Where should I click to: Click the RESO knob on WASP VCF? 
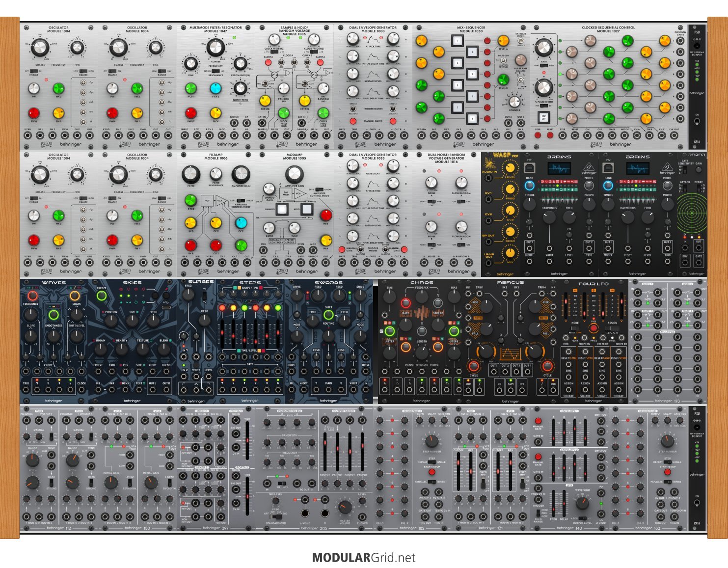click(x=511, y=232)
